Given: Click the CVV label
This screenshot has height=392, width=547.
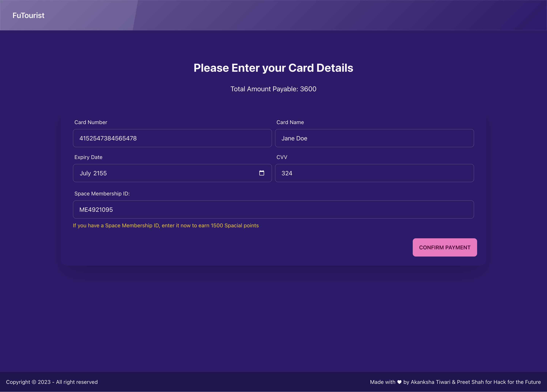Looking at the screenshot, I should 282,157.
